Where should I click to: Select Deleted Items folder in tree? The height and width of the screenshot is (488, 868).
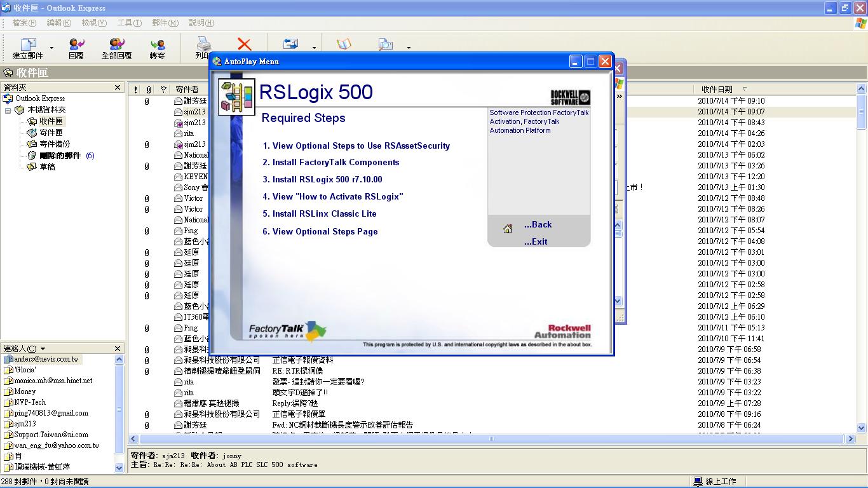[x=60, y=156]
